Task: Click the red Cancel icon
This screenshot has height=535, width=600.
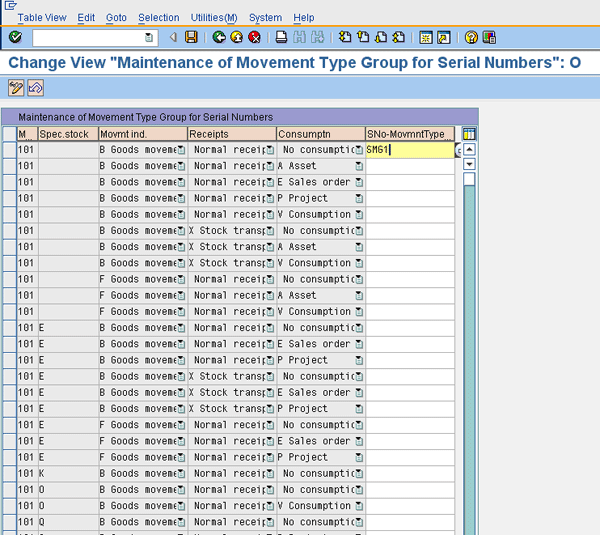Action: (x=255, y=37)
